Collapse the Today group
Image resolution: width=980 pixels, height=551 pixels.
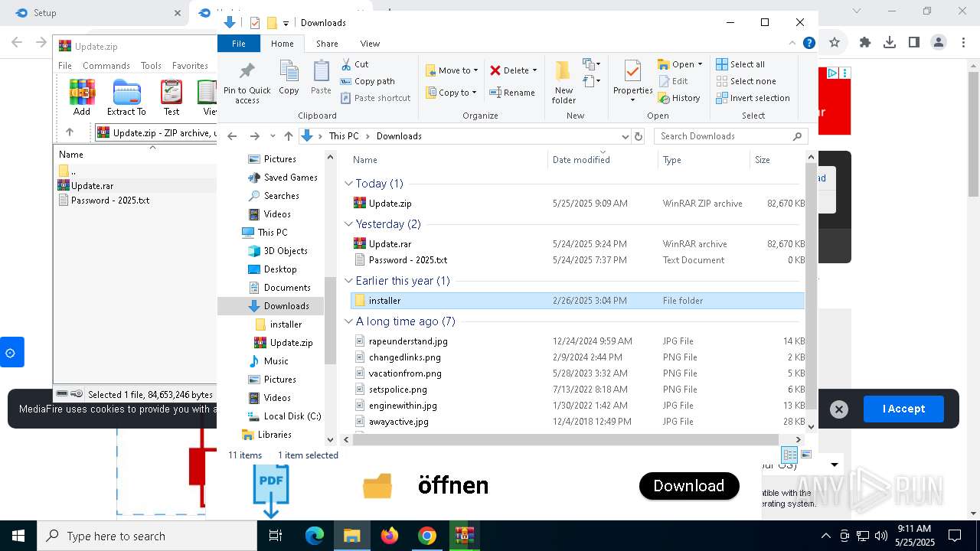coord(349,184)
